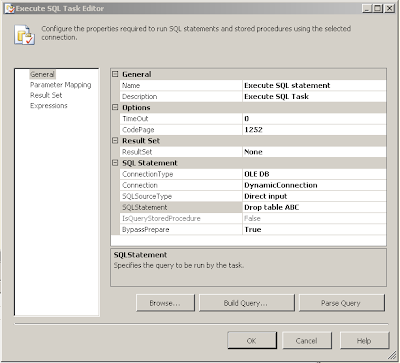Click the Browse... button

click(165, 303)
